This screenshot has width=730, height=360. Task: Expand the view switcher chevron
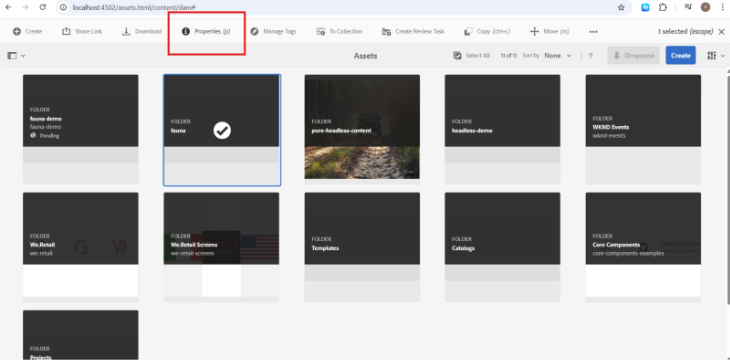(x=723, y=56)
